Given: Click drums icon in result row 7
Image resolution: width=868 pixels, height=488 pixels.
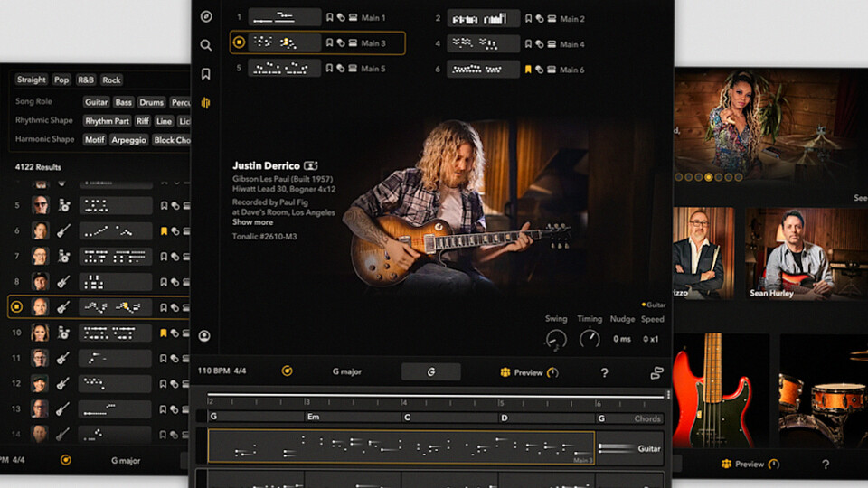Looking at the screenshot, I should 64,256.
